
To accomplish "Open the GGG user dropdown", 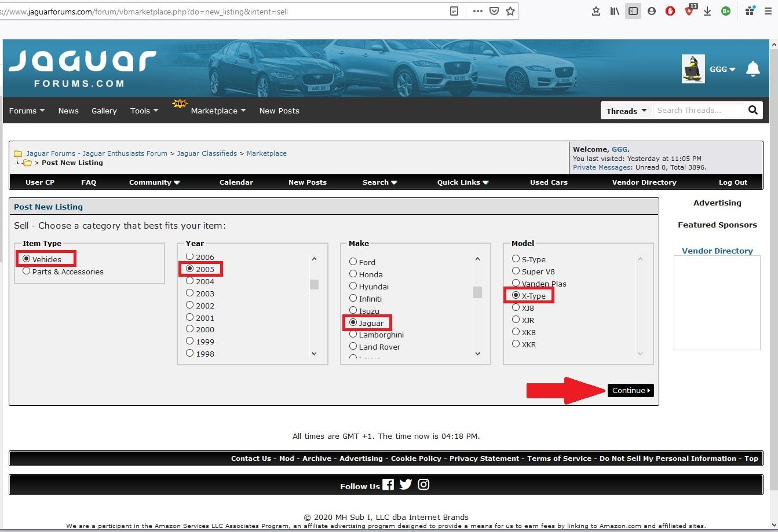I will 722,69.
